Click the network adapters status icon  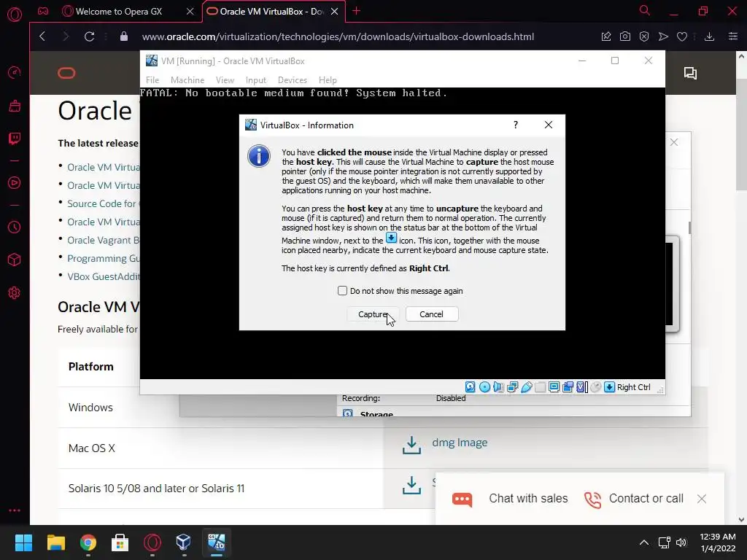pos(513,387)
